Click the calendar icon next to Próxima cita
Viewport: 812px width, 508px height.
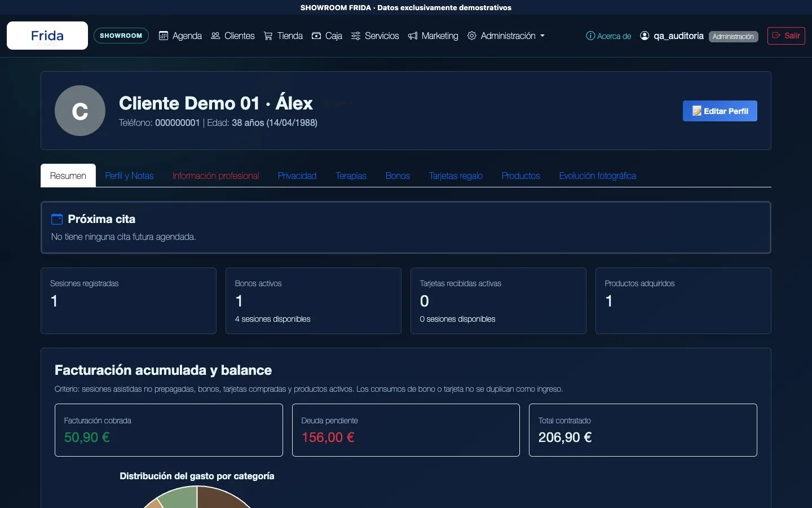[x=57, y=219]
